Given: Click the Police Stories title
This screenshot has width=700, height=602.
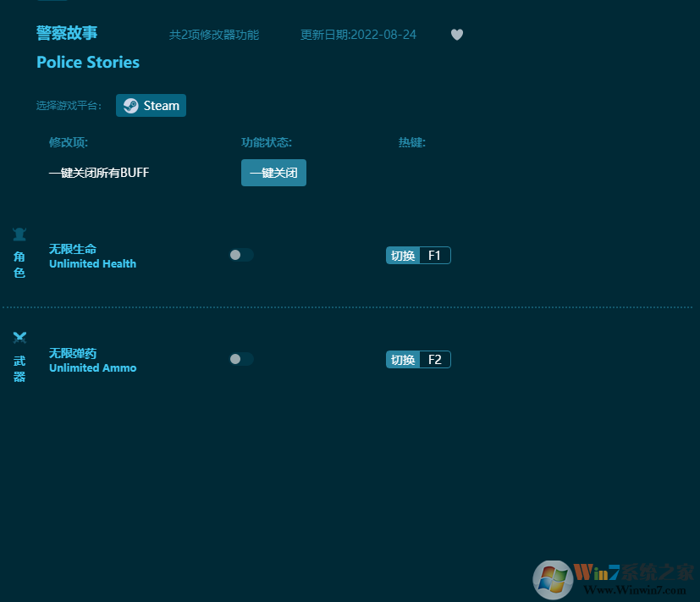Looking at the screenshot, I should (88, 62).
